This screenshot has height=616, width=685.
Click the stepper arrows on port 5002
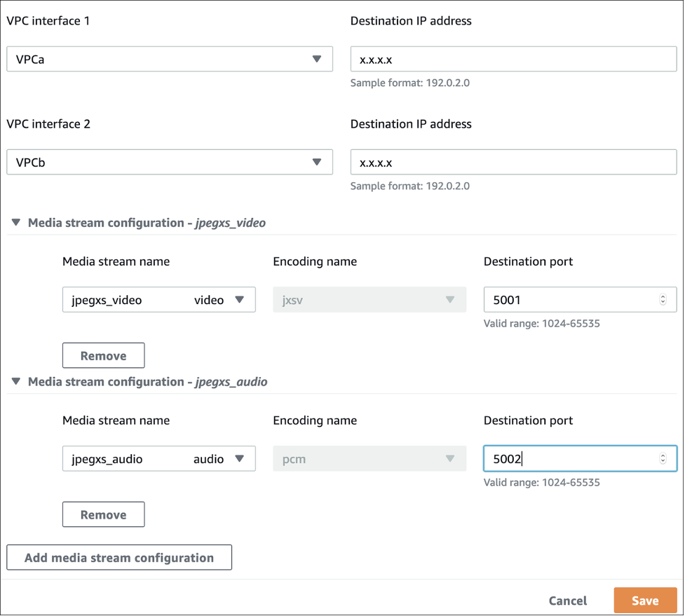click(x=663, y=459)
